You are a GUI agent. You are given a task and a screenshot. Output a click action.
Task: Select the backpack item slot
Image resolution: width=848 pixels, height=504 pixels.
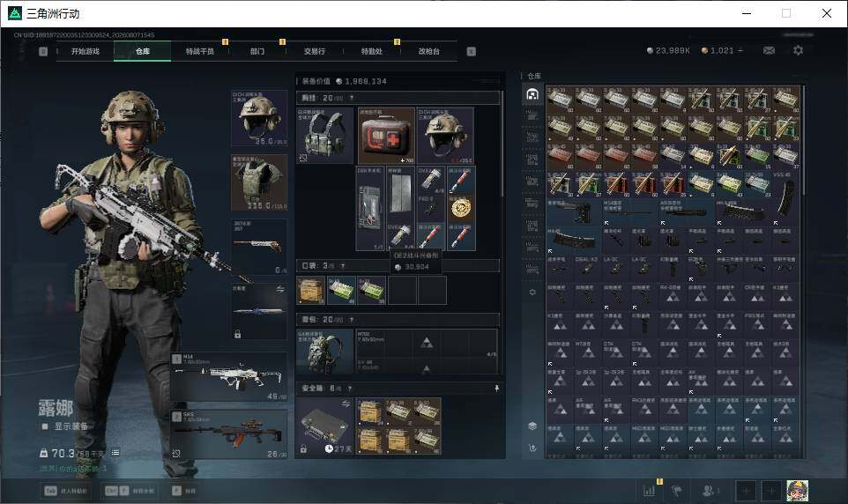[325, 352]
